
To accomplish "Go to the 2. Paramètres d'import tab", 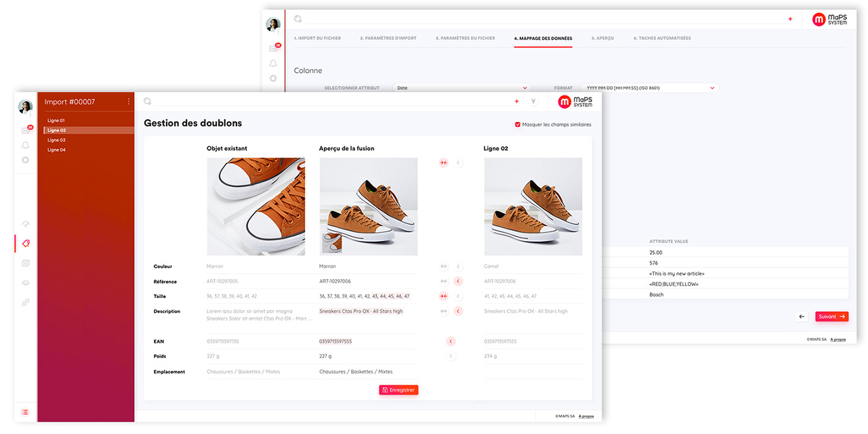I will (388, 38).
